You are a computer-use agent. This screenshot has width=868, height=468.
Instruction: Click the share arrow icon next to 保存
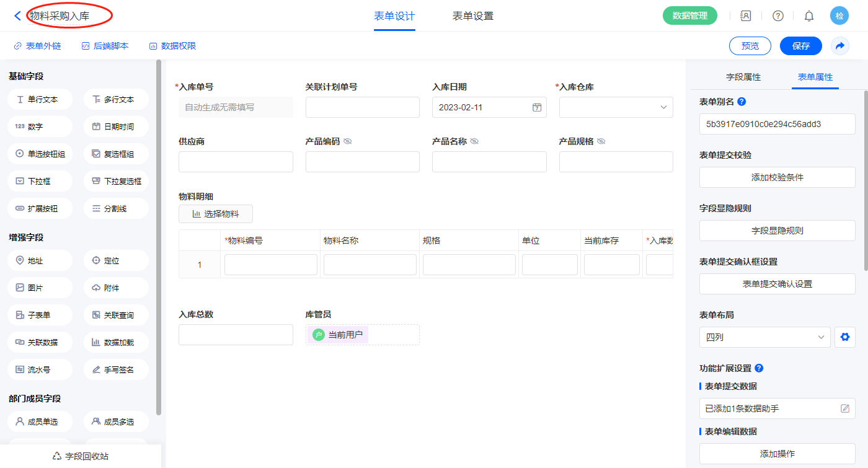840,46
